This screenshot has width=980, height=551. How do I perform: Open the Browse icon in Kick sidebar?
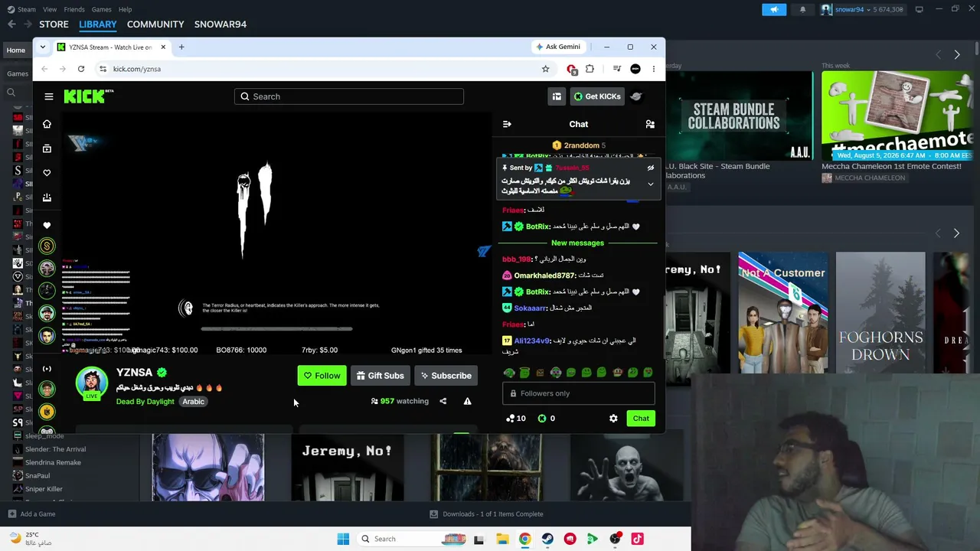(47, 148)
